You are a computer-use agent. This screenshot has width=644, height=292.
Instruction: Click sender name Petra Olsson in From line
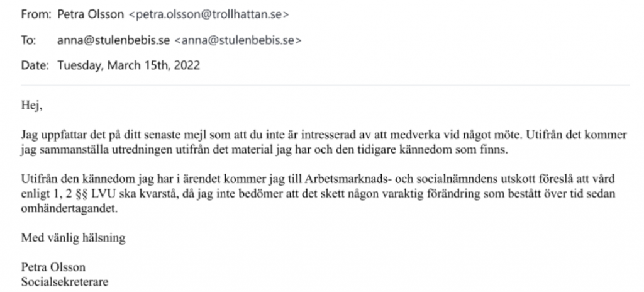(91, 15)
